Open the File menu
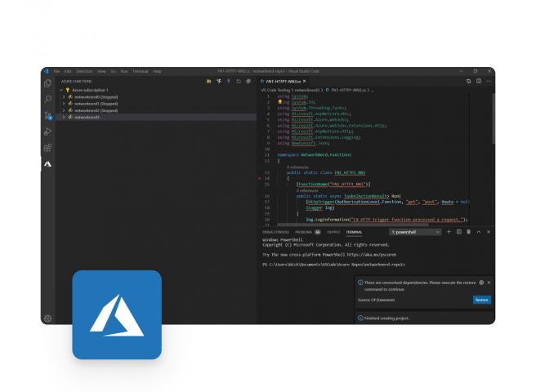536x392 pixels. pos(56,71)
